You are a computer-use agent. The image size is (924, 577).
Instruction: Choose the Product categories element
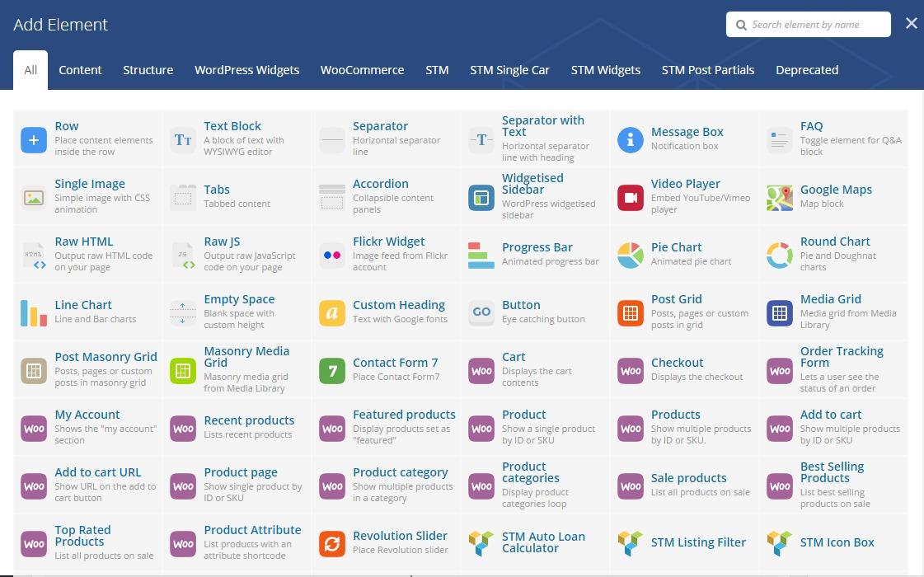(x=535, y=485)
